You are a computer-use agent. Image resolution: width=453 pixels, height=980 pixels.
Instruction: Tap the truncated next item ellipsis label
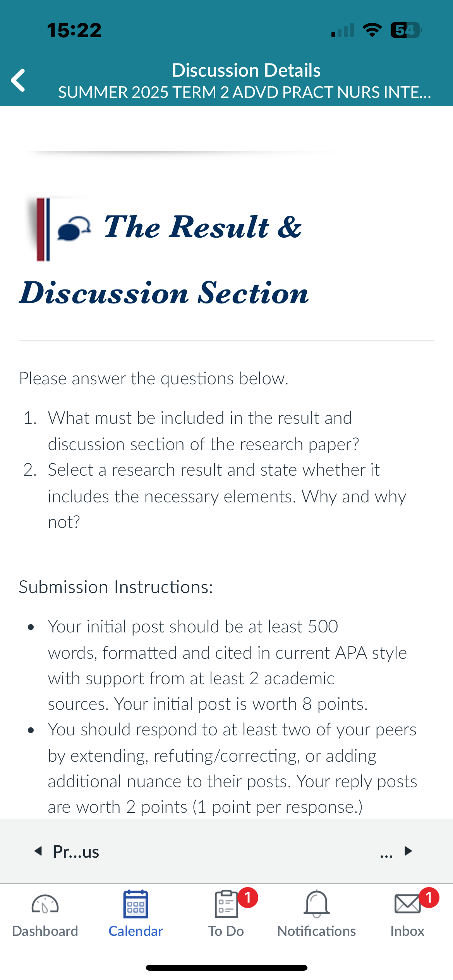(386, 855)
